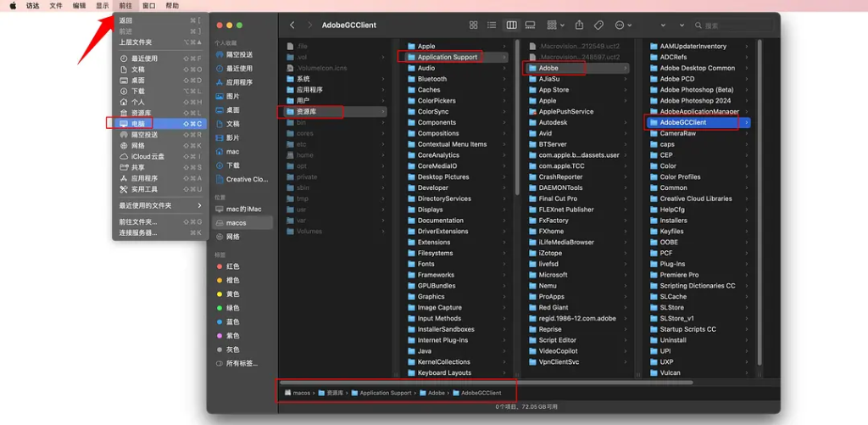The height and width of the screenshot is (425, 868).
Task: Choose 返回 in the 前往 menu
Action: click(x=160, y=20)
